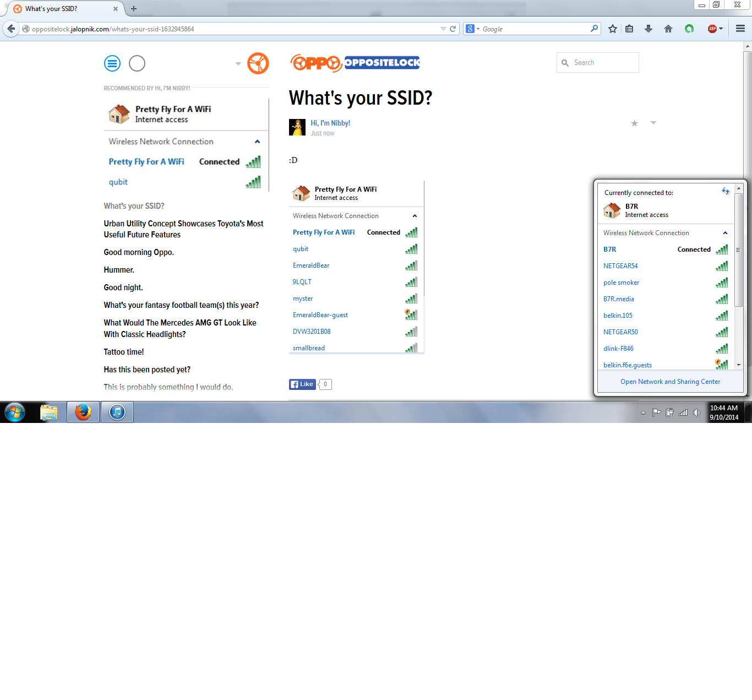
Task: Go to Firefox home page icon
Action: click(x=668, y=29)
